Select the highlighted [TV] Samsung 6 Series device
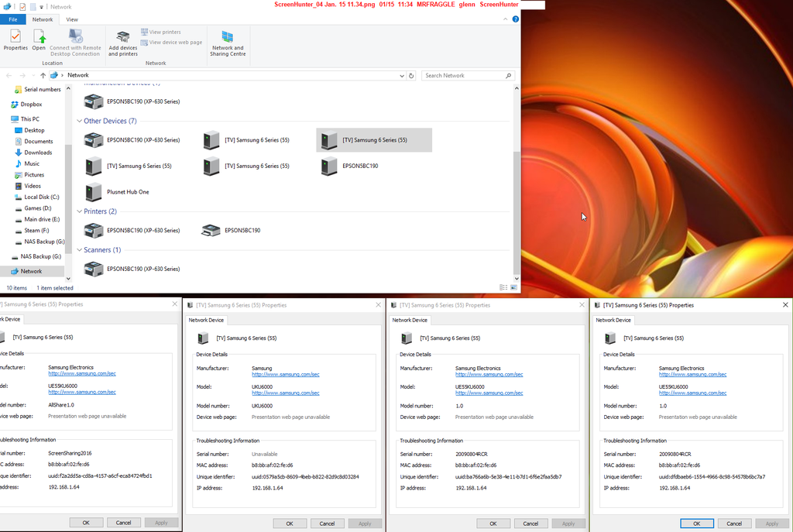 coord(374,140)
